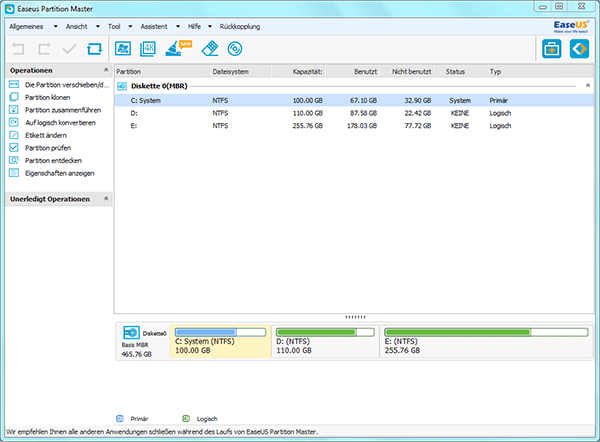Open the Rückkopplung menu item
The image size is (600, 442).
point(240,26)
